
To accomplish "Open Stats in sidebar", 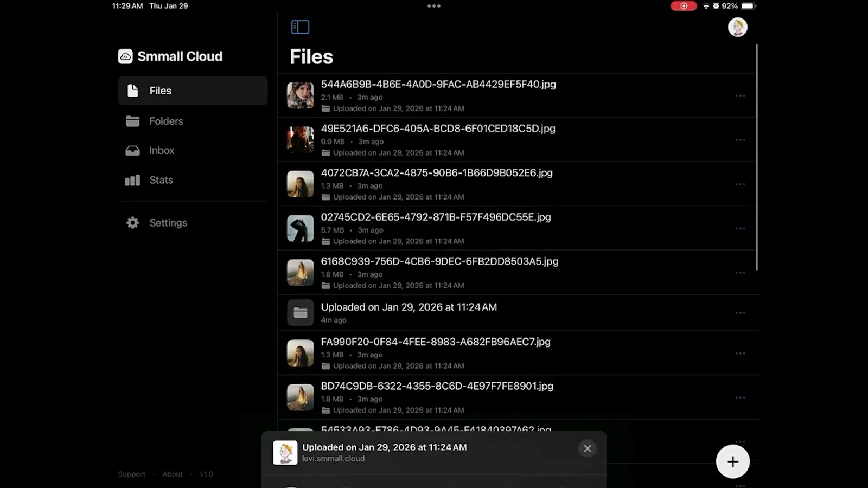I will click(193, 180).
